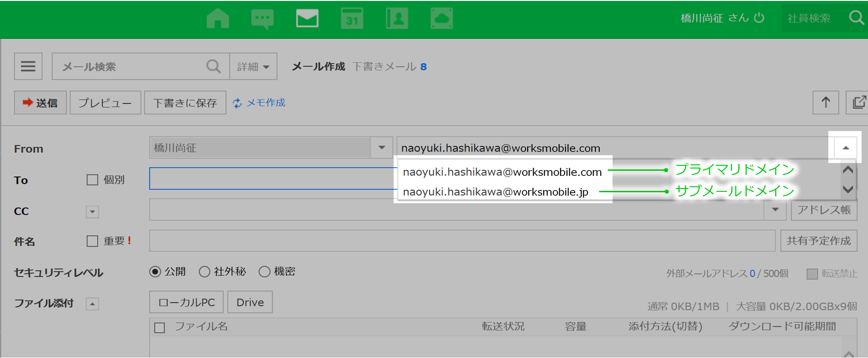Click the hamburger menu icon
The height and width of the screenshot is (358, 868).
tap(28, 67)
